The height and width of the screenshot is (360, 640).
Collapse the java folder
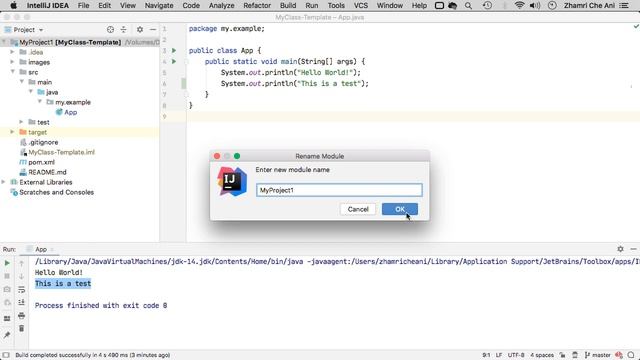click(31, 92)
